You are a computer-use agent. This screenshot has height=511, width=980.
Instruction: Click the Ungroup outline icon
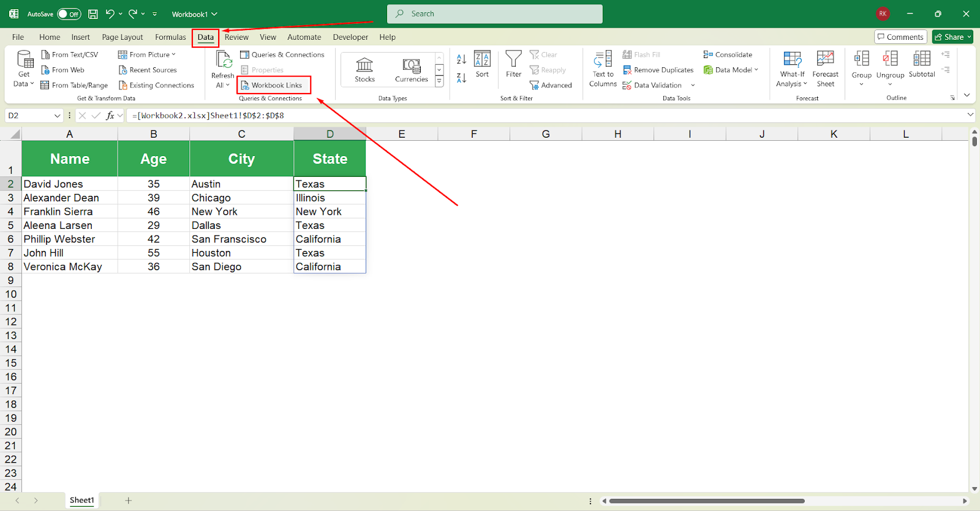tap(890, 59)
